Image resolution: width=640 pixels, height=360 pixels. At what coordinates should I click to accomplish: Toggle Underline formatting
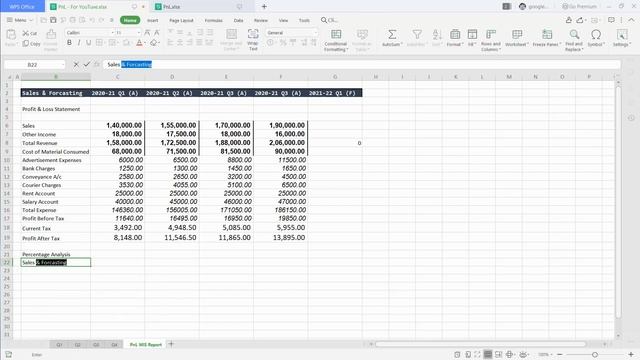pyautogui.click(x=88, y=43)
